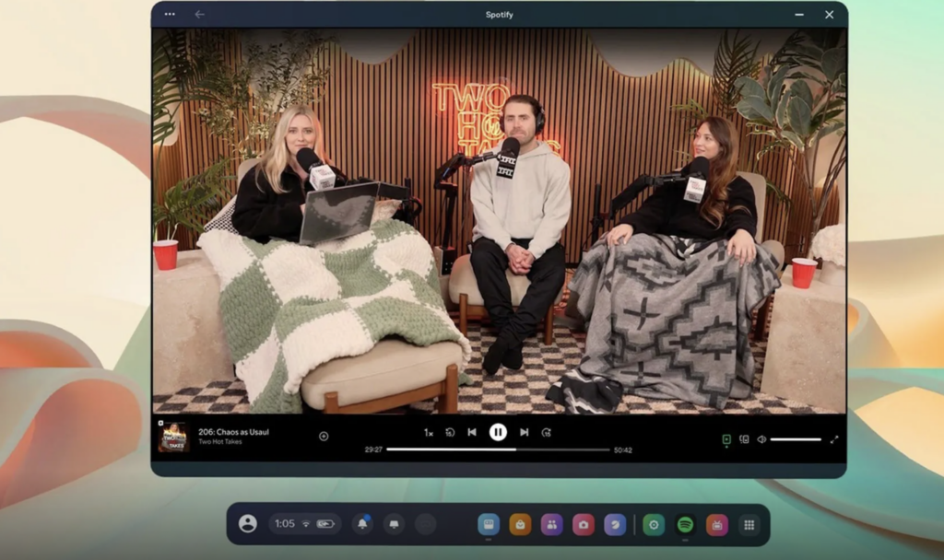This screenshot has height=560, width=944.
Task: Click the podcast video area
Action: coord(499,221)
